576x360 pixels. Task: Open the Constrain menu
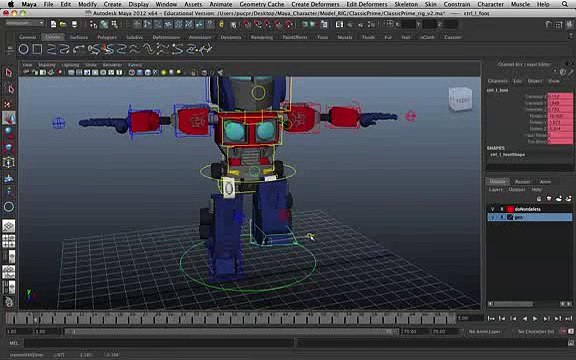(x=457, y=4)
